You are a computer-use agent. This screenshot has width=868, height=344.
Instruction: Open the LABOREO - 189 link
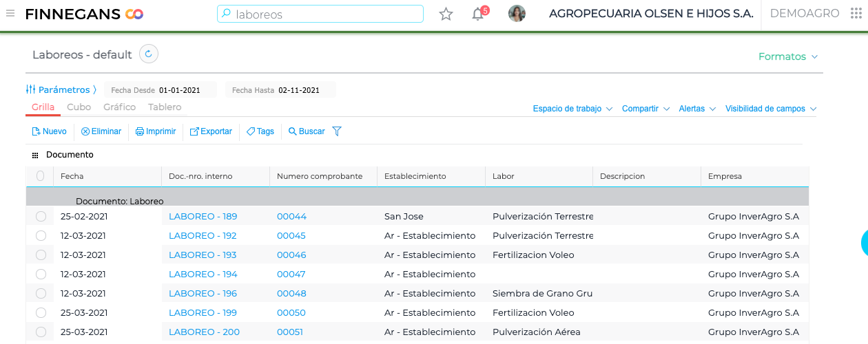tap(203, 216)
